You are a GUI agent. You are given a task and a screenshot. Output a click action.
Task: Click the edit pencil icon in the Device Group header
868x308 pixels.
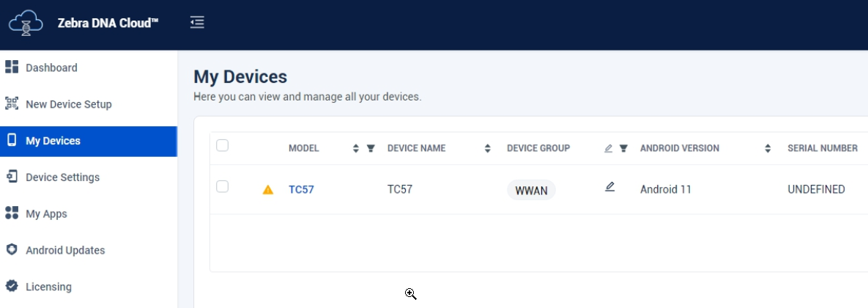click(x=608, y=148)
